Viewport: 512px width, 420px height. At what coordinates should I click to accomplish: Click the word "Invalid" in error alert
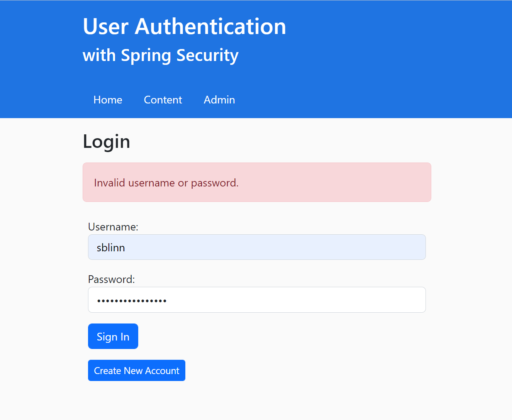click(x=109, y=183)
